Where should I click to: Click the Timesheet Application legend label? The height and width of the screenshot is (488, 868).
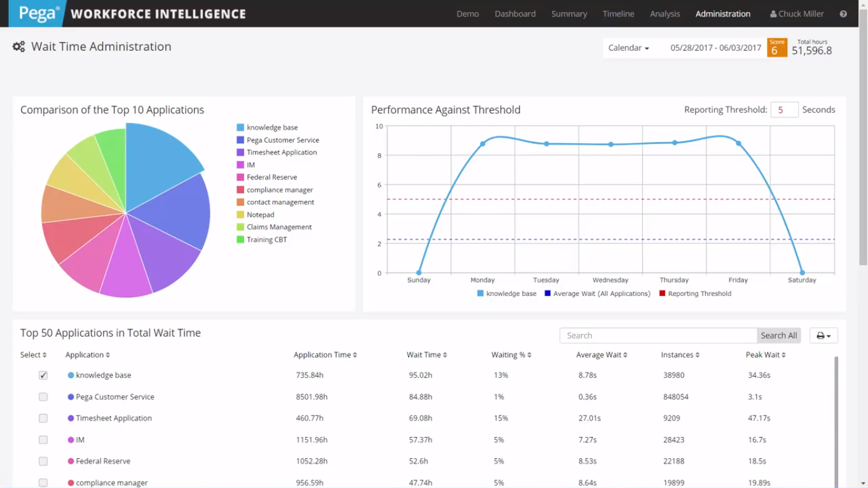282,153
